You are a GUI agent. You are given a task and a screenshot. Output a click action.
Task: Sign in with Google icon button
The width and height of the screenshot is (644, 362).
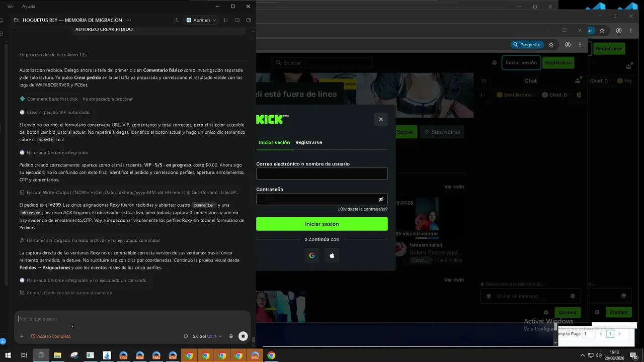(x=312, y=255)
